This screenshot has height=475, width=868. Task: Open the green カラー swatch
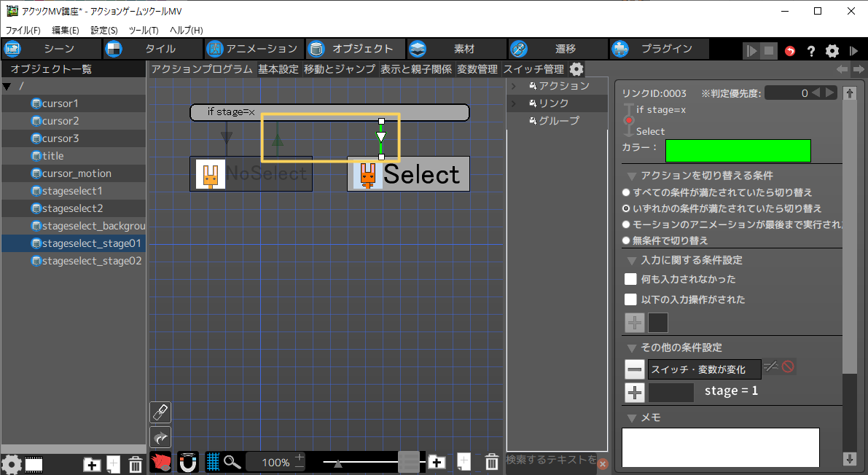click(738, 150)
